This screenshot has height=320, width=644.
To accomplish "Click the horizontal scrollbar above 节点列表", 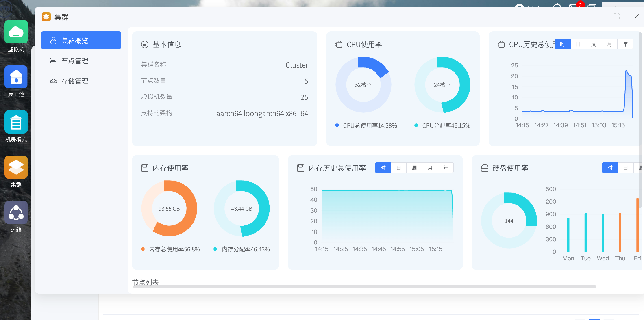I will 365,287.
